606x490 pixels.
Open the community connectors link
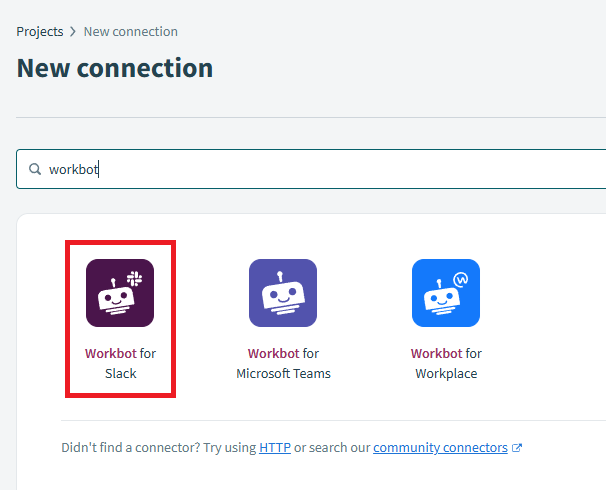tap(440, 447)
